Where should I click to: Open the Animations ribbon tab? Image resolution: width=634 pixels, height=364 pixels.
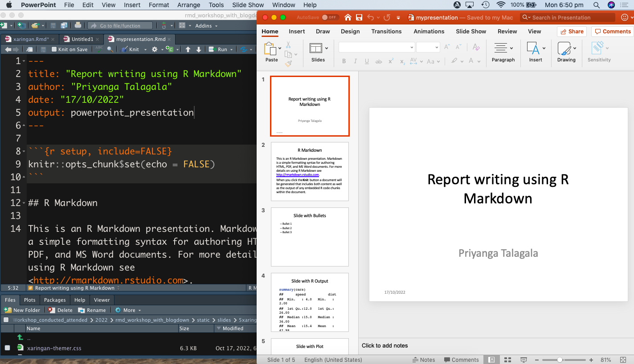coord(429,32)
